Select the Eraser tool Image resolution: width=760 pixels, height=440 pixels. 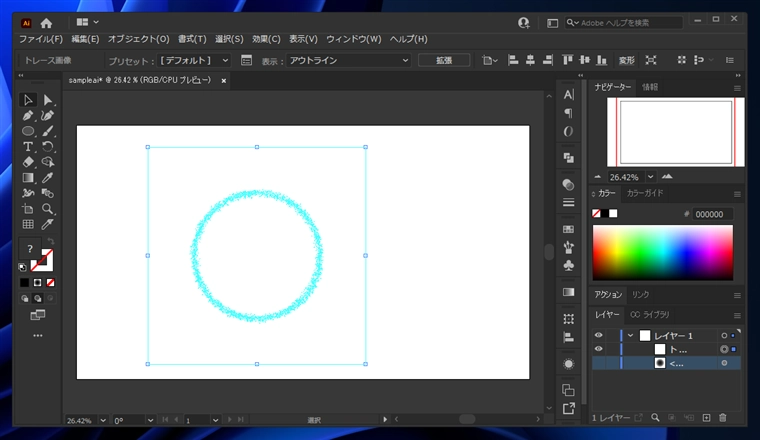click(x=28, y=162)
